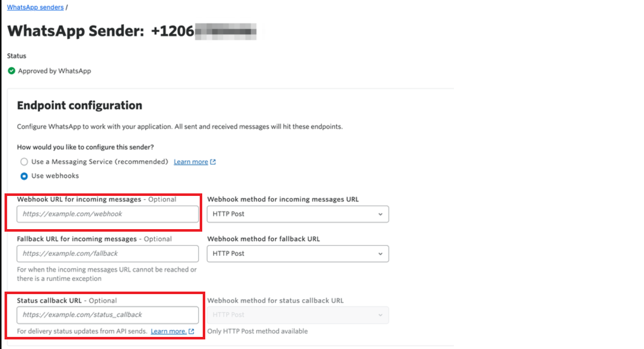
Task: Open Learn more link for delivery status updates
Action: coord(168,331)
